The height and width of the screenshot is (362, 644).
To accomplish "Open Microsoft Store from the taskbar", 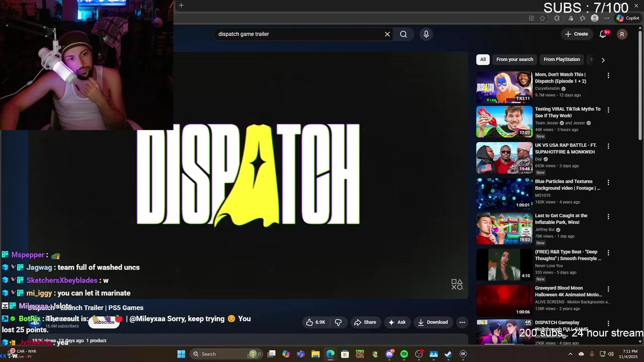I will click(345, 354).
